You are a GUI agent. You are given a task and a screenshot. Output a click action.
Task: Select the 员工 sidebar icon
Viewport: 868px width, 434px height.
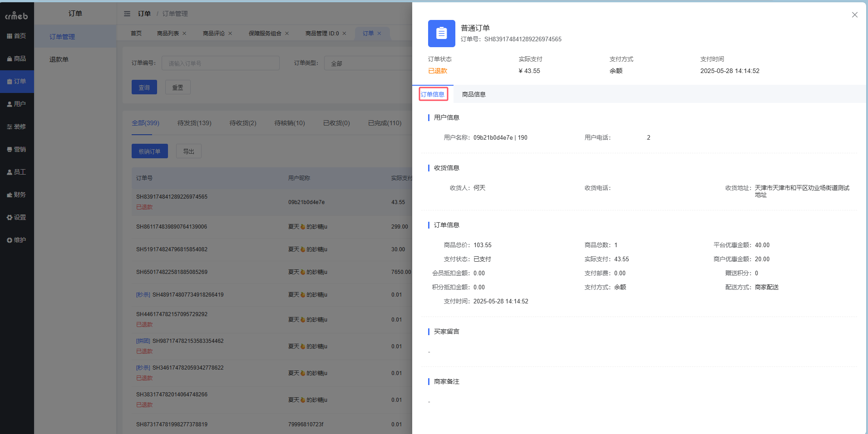click(x=17, y=172)
